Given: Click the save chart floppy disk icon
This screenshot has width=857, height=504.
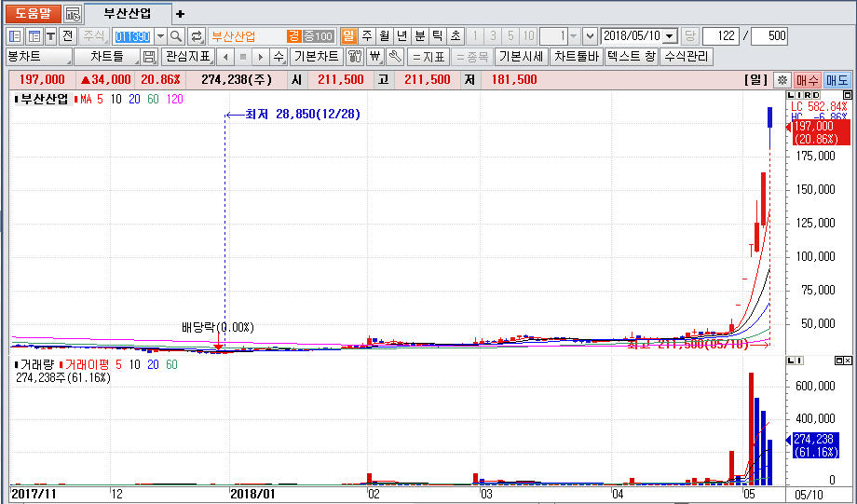Looking at the screenshot, I should click(149, 57).
